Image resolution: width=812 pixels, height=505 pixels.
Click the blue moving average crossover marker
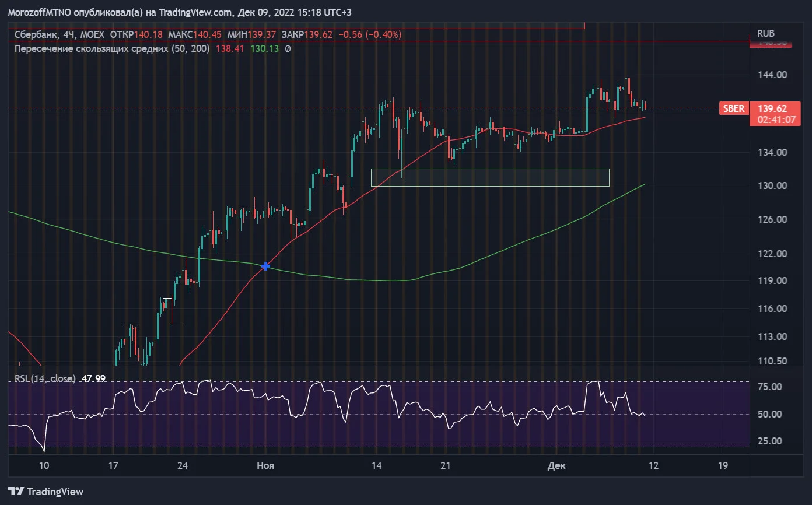point(266,266)
